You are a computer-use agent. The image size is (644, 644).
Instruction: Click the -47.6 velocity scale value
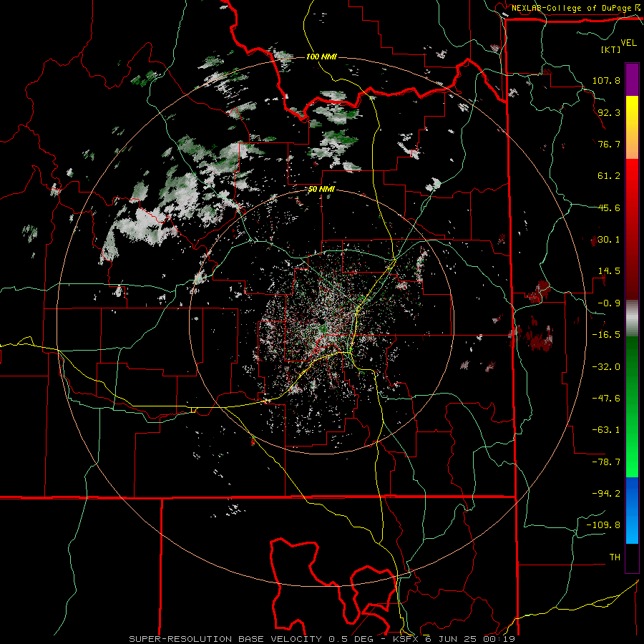pos(606,399)
